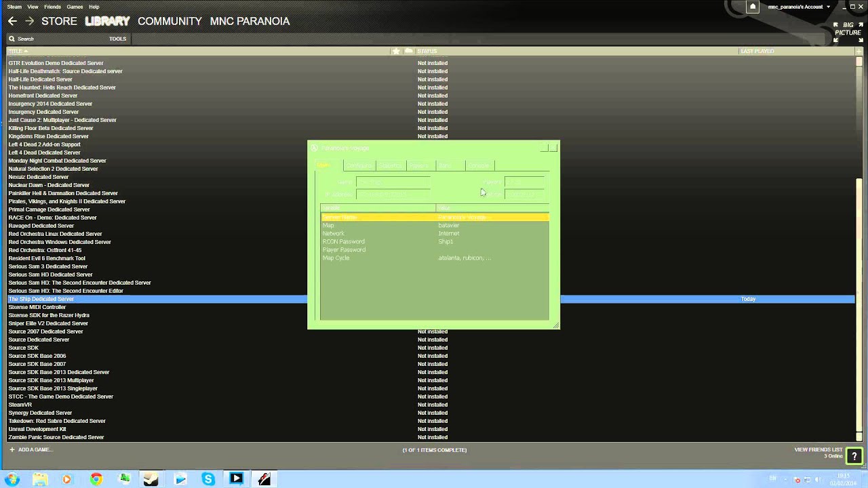Open the media player taskbar icon
Image resolution: width=868 pixels, height=488 pixels.
pyautogui.click(x=66, y=479)
